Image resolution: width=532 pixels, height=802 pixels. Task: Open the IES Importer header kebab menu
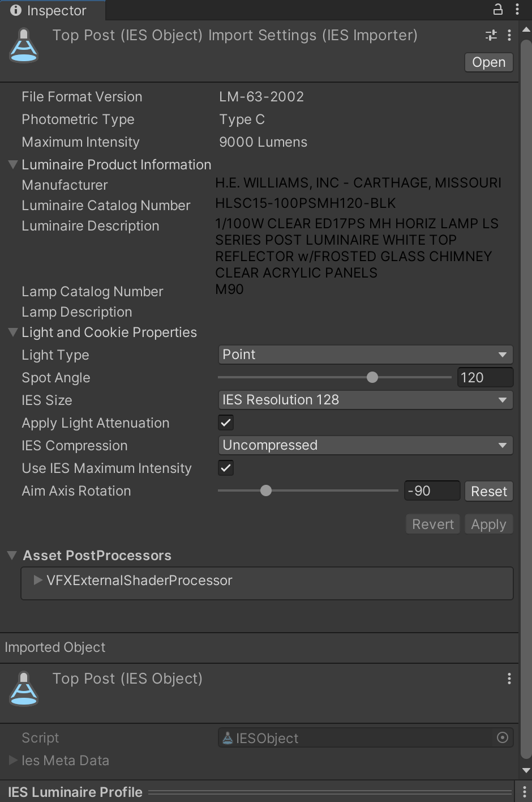coord(509,35)
